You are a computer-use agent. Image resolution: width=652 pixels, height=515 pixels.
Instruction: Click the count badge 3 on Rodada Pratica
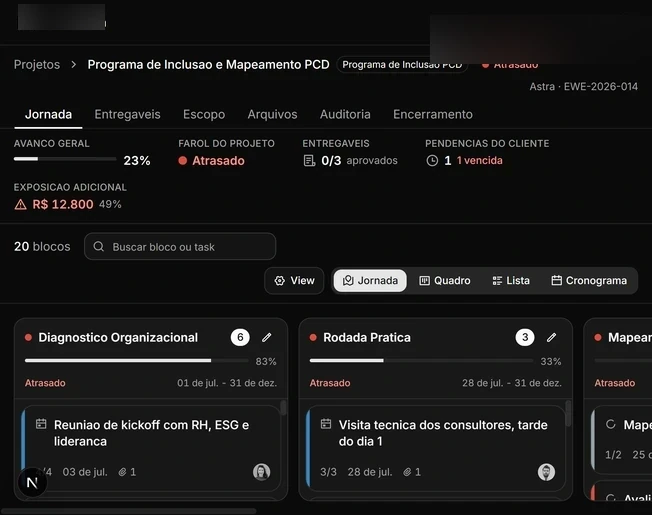pyautogui.click(x=525, y=338)
